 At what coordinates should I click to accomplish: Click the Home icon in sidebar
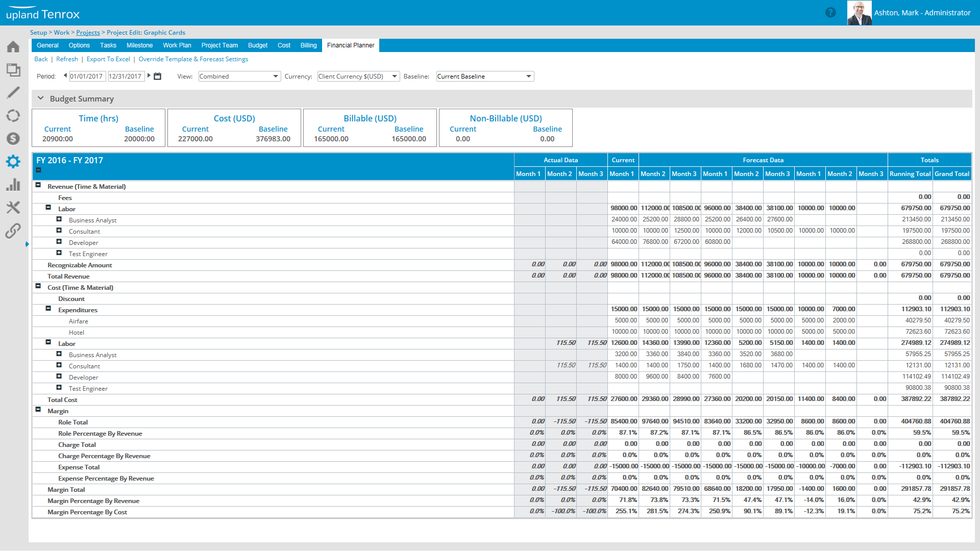(13, 47)
